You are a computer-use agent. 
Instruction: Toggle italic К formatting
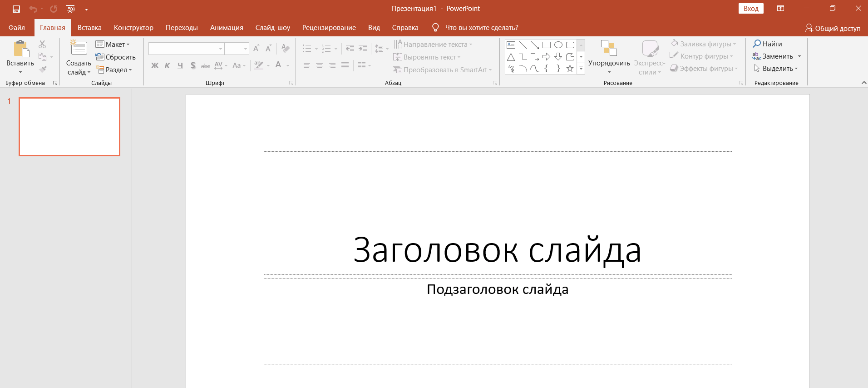tap(168, 65)
